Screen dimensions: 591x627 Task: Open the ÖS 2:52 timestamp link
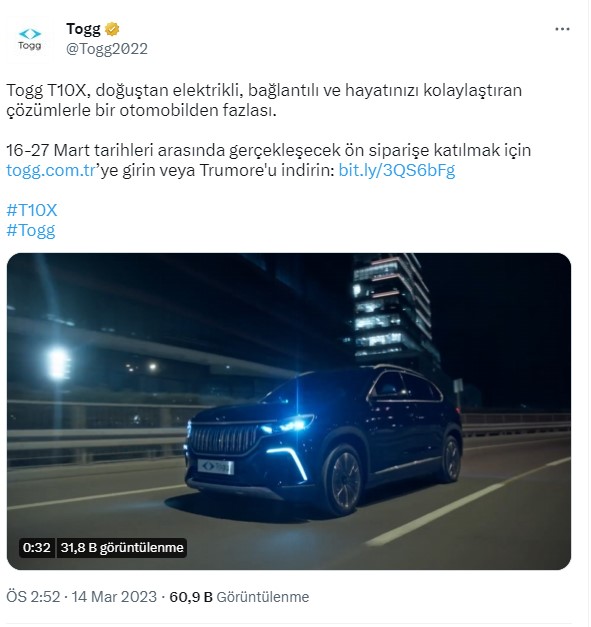(x=33, y=597)
